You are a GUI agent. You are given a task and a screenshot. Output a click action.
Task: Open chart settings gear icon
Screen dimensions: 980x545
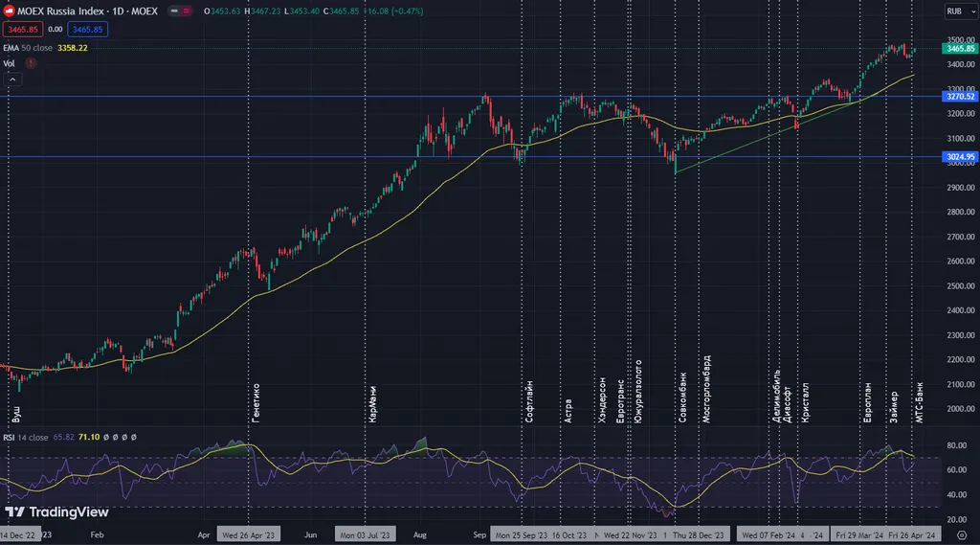[962, 535]
